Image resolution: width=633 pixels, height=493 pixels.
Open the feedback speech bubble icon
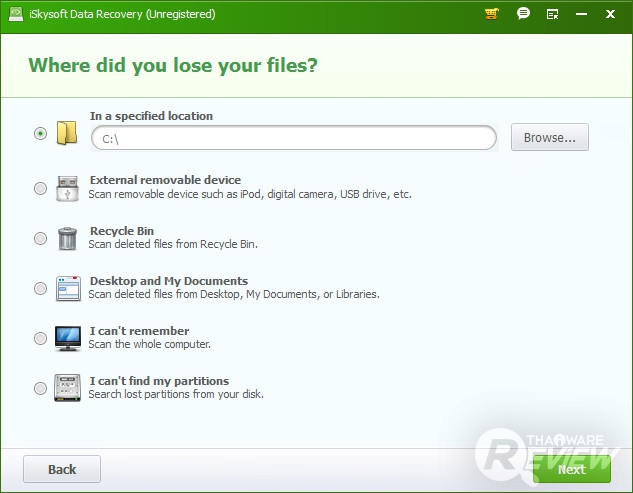523,14
